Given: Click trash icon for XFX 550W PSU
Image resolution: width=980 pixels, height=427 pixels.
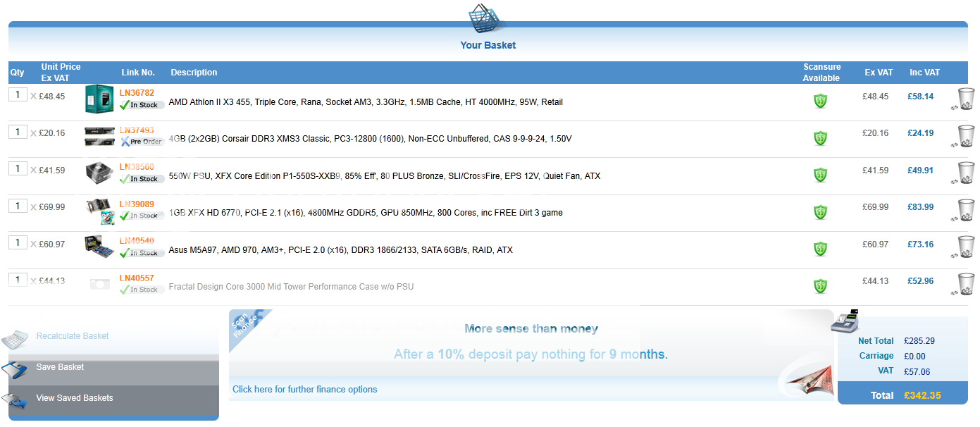Looking at the screenshot, I should (x=966, y=173).
